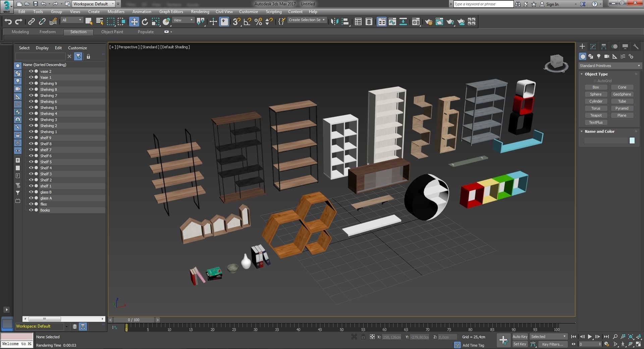Click the Redo arrow in main toolbar

19,22
